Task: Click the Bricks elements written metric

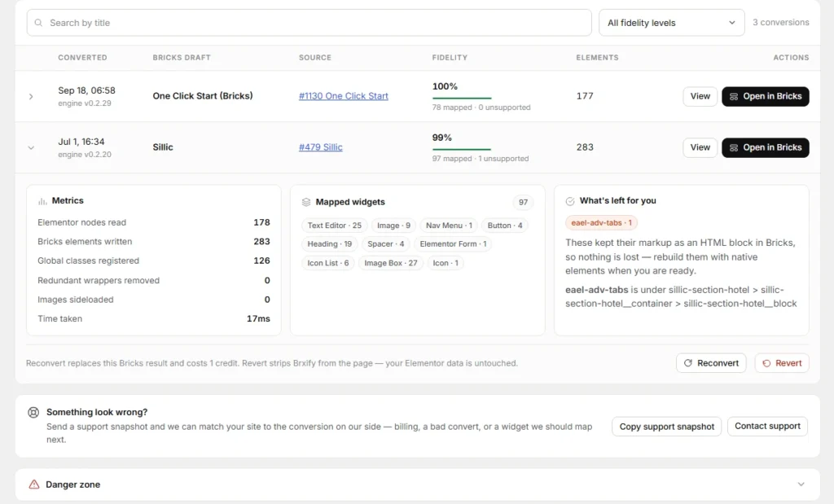Action: point(154,241)
